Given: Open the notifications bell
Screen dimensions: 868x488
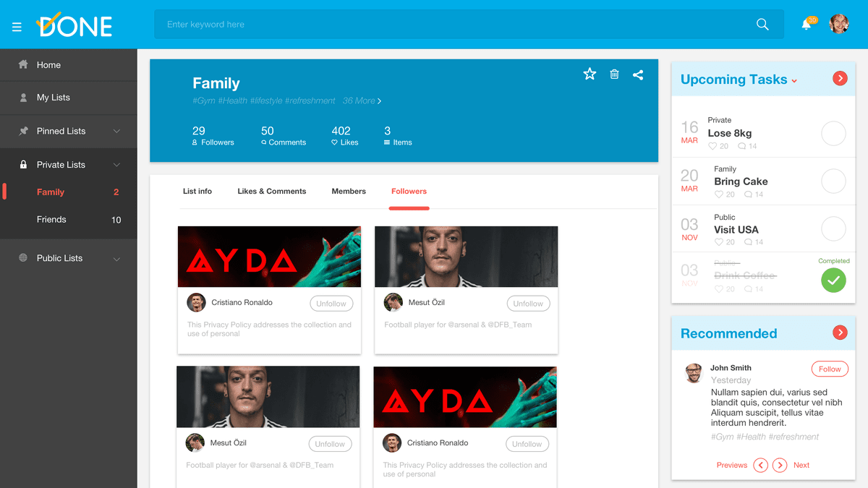Looking at the screenshot, I should click(807, 25).
